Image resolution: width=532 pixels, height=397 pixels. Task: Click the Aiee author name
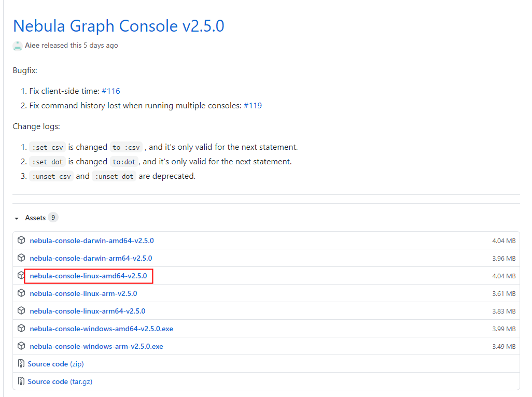tap(32, 46)
